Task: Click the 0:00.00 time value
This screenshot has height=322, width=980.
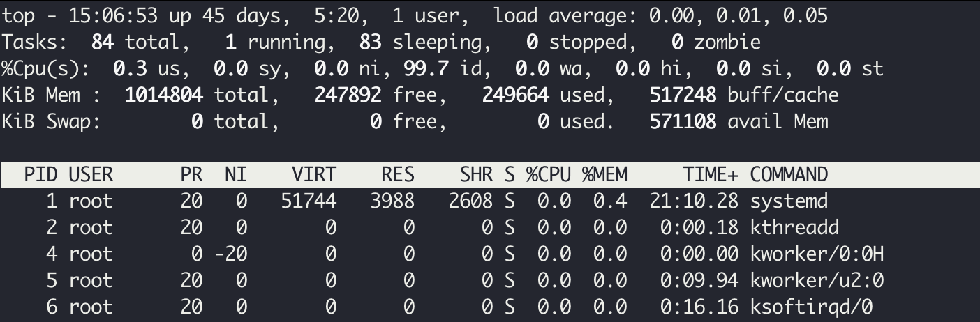Action: point(699,254)
